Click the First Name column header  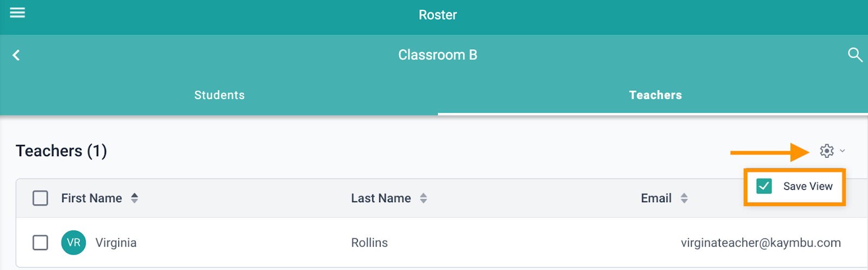[92, 198]
